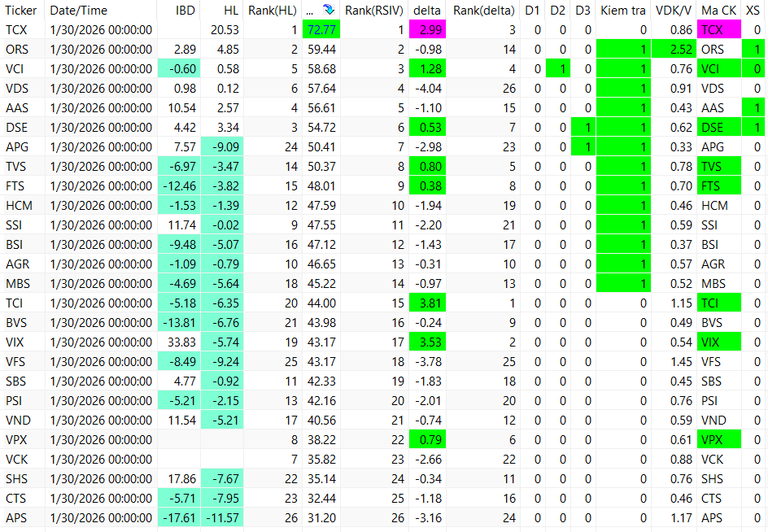Click the sort arrow icon in the column header
Screen dimensions: 768x532
coord(328,10)
